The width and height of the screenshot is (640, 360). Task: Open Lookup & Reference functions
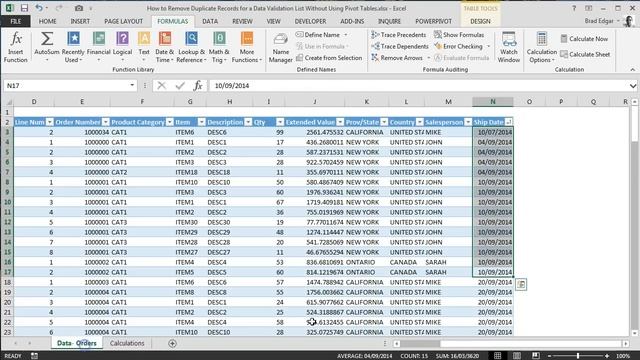coord(191,47)
